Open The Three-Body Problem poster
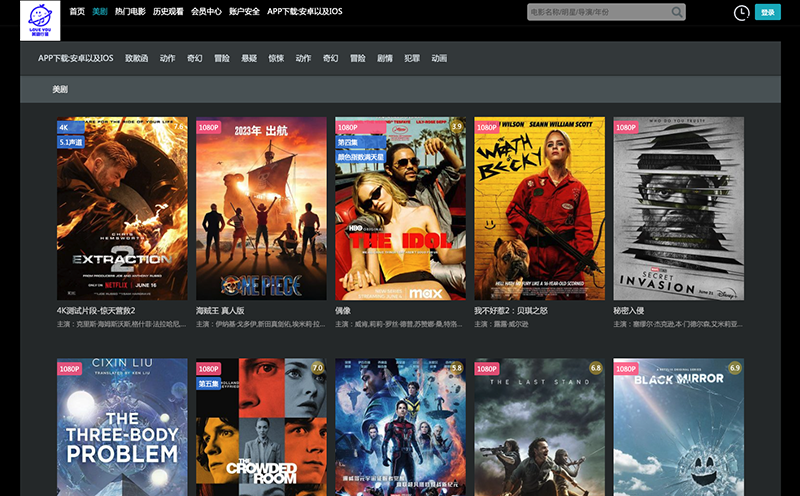Screen dimensions: 800x496 pyautogui.click(x=122, y=427)
